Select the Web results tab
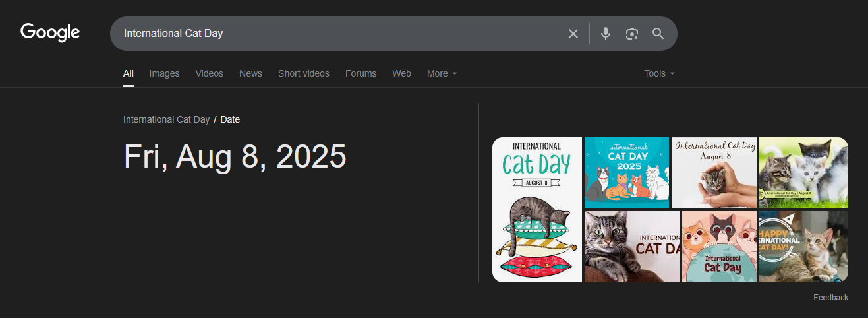The image size is (868, 318). pyautogui.click(x=401, y=73)
